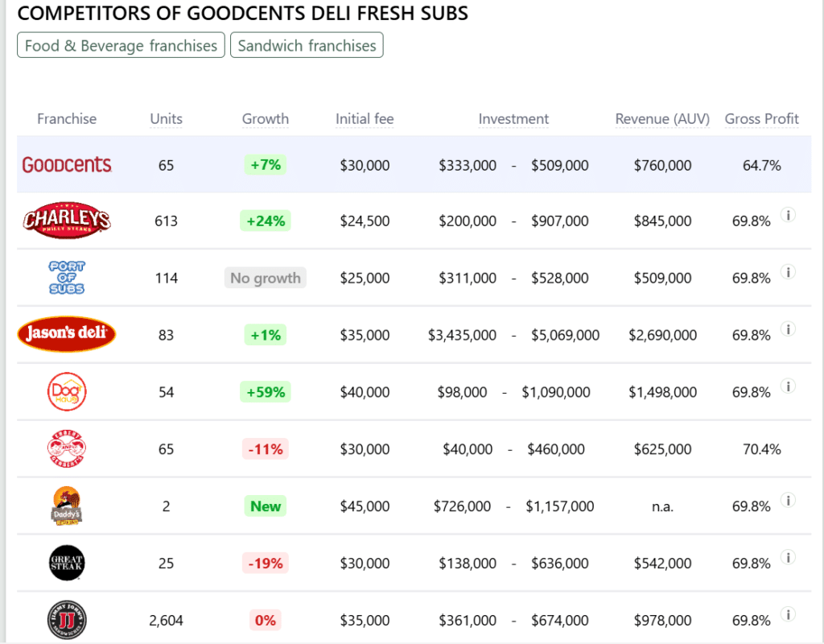The image size is (824, 644).
Task: Click the Initial fee column header
Action: pos(365,119)
